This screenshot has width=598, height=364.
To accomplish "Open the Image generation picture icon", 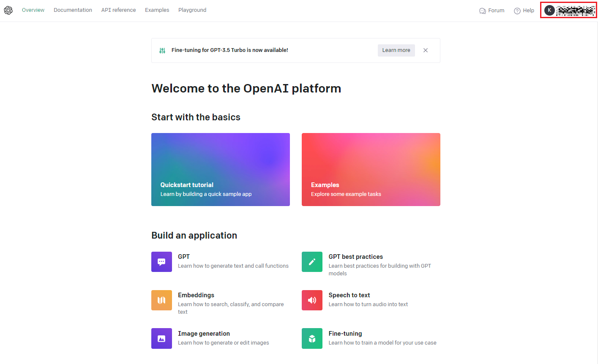I will (x=161, y=339).
